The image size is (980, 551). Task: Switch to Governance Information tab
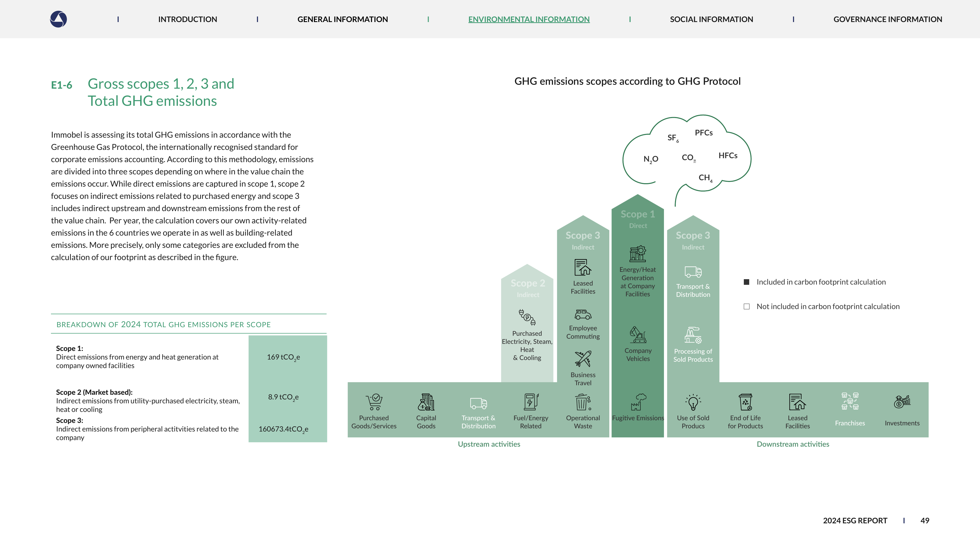click(x=888, y=19)
